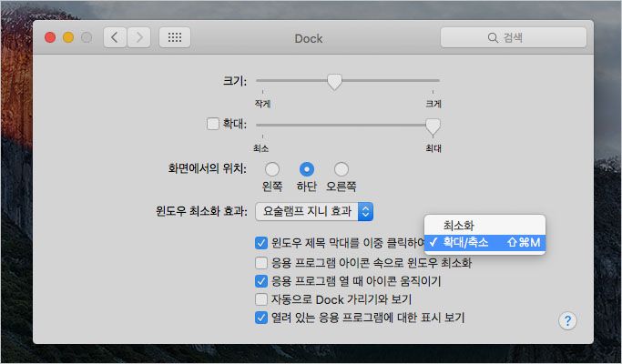Screen dimensions: 622x364
Task: Choose 확대/축소 from the popup menu
Action: point(484,242)
